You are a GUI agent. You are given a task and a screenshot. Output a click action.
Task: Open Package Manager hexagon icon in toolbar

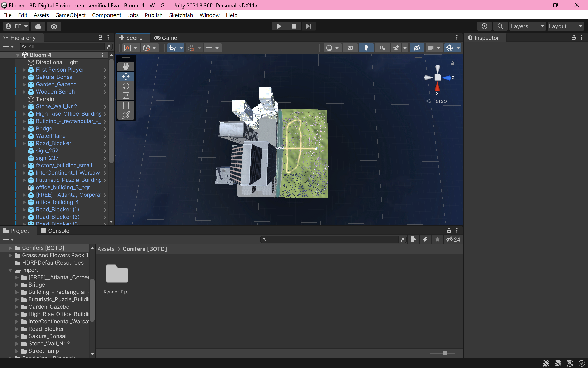(x=54, y=26)
